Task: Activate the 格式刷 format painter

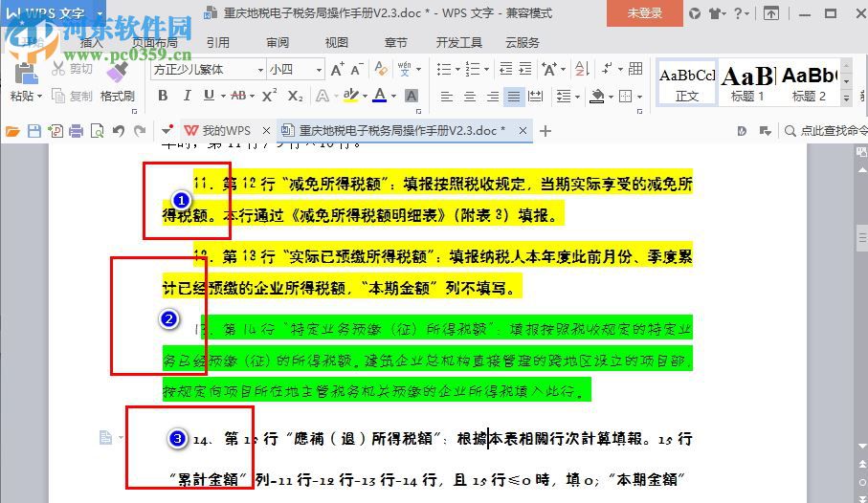Action: (118, 82)
